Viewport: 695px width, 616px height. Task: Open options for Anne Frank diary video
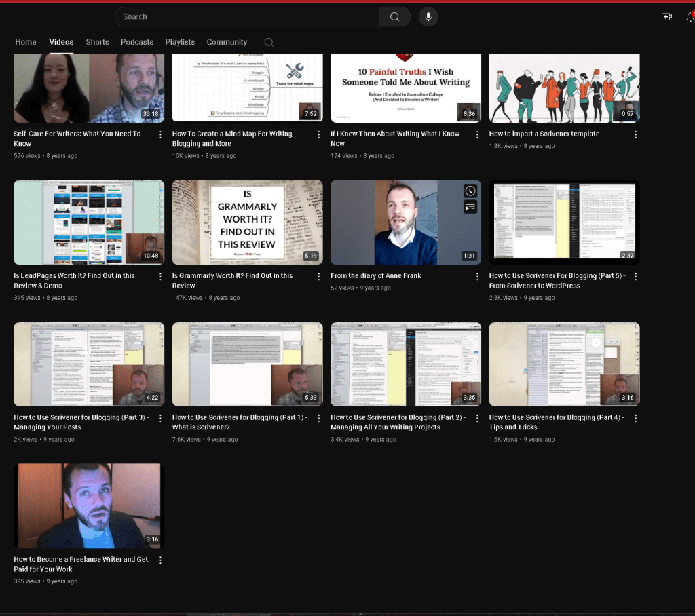click(477, 277)
